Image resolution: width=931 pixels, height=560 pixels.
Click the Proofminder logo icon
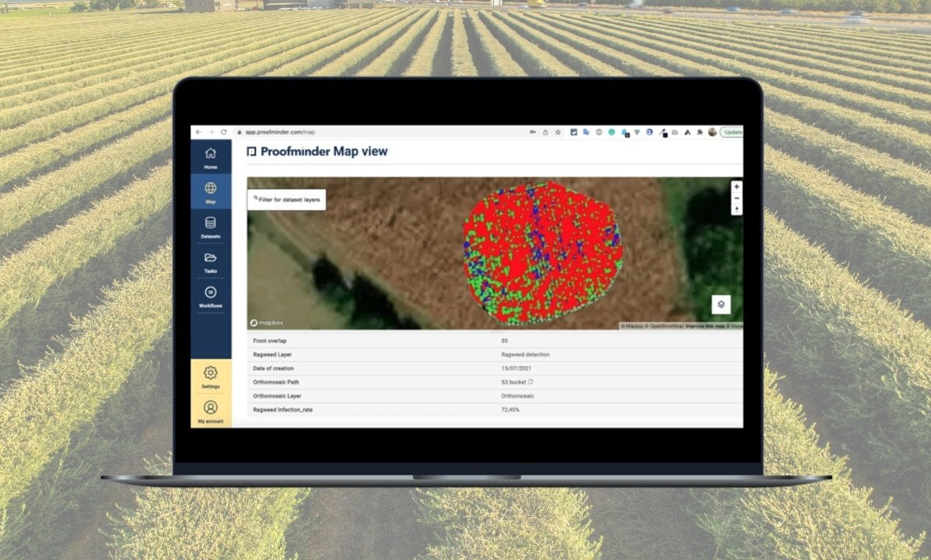tap(252, 152)
